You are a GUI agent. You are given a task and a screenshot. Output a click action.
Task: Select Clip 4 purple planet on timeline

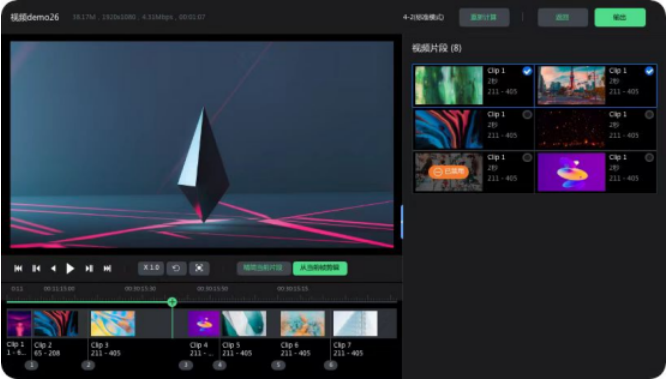tap(204, 324)
